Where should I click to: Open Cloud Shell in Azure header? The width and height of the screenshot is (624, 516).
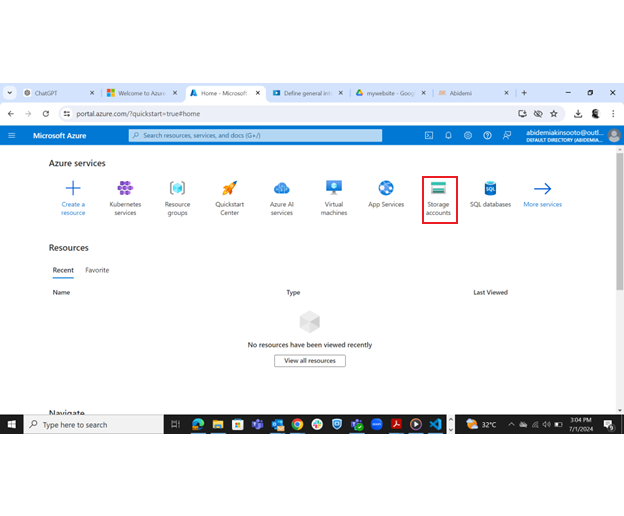coord(429,136)
